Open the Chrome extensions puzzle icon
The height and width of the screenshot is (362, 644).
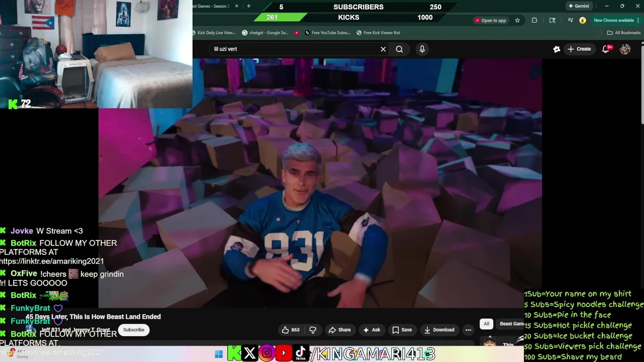(534, 21)
